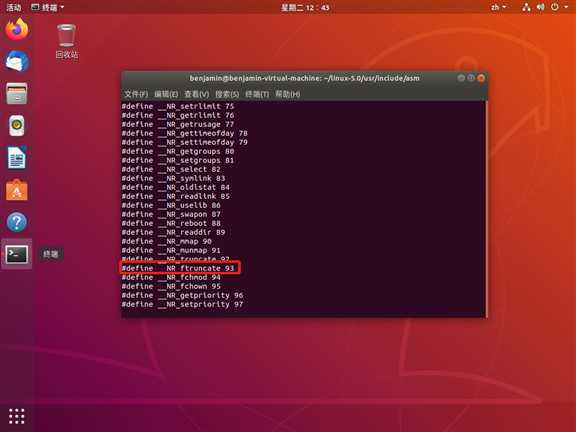The width and height of the screenshot is (576, 432).
Task: Click the line __NR_fchown 95
Action: point(171,286)
